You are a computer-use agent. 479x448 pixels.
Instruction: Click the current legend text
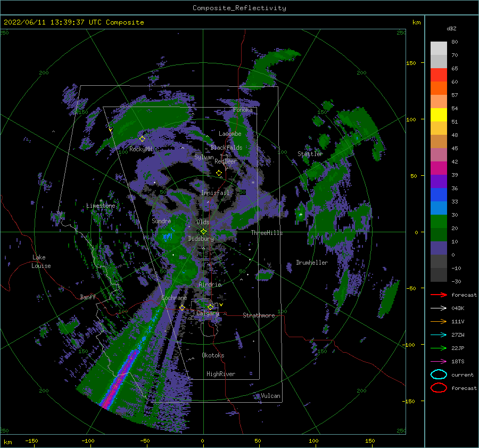pos(463,375)
